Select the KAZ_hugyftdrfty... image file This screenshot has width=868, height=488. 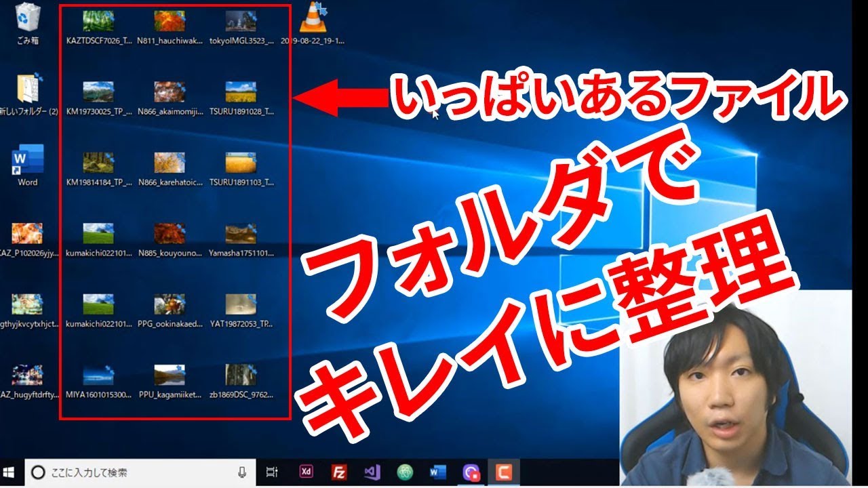pos(28,382)
